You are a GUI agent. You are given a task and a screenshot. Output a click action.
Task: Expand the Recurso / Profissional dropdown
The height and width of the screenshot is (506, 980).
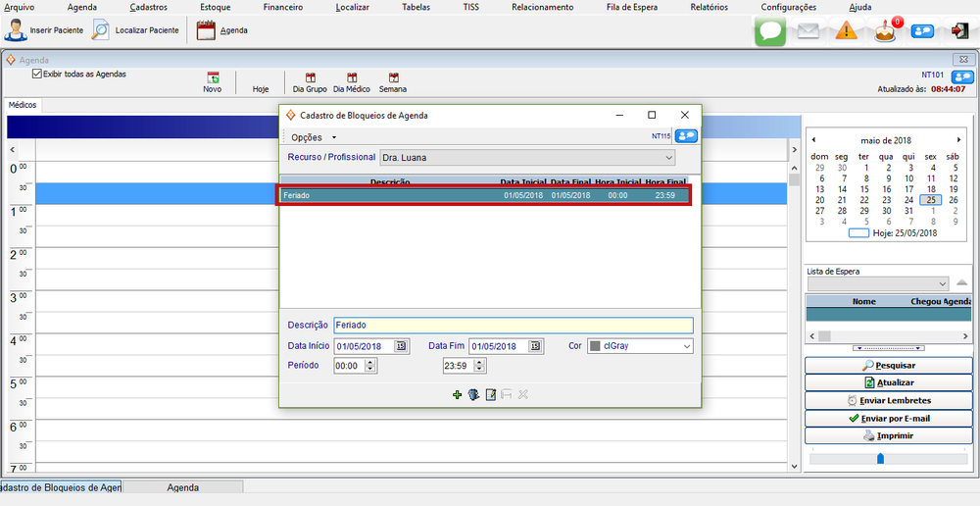(x=668, y=158)
